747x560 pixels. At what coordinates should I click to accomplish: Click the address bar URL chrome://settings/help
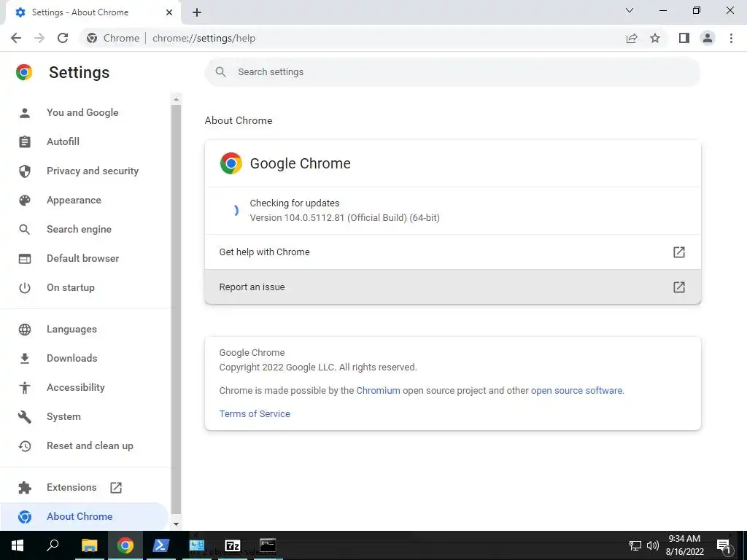pyautogui.click(x=204, y=38)
